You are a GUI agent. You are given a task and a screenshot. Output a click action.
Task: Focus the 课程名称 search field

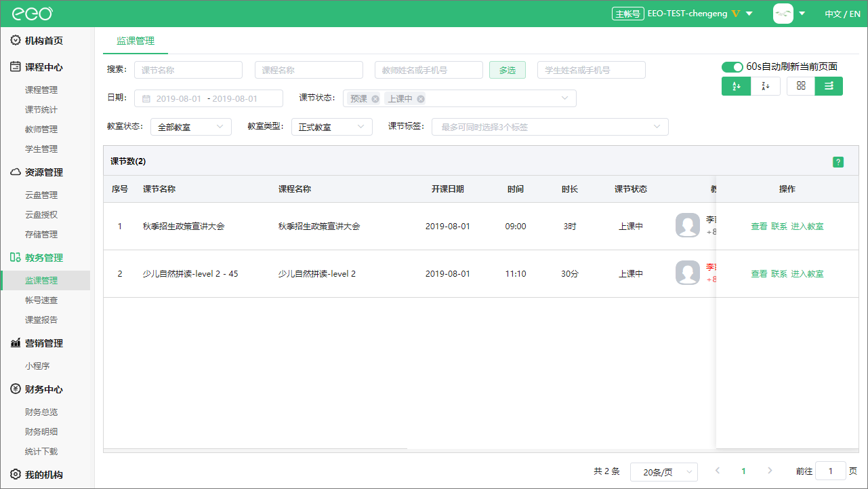[309, 70]
